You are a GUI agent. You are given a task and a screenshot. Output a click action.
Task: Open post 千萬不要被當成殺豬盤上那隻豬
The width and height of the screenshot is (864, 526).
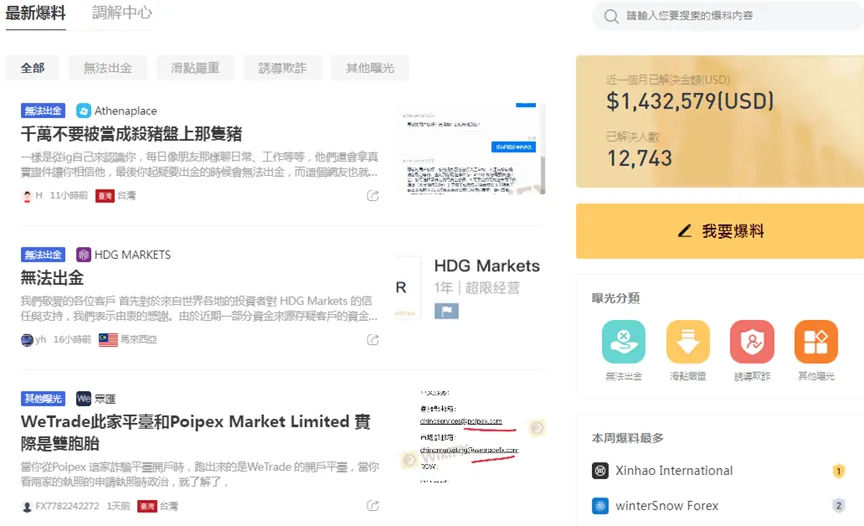point(132,134)
